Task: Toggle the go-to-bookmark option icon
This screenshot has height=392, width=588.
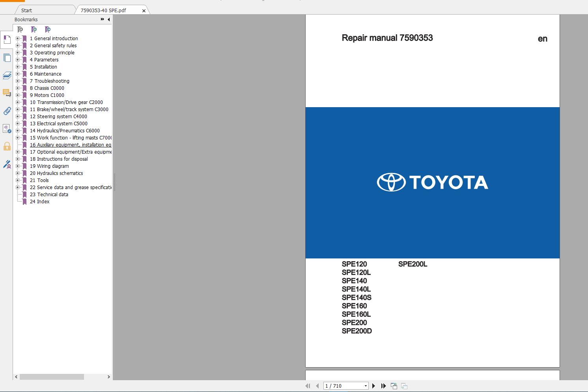Action: click(x=48, y=29)
